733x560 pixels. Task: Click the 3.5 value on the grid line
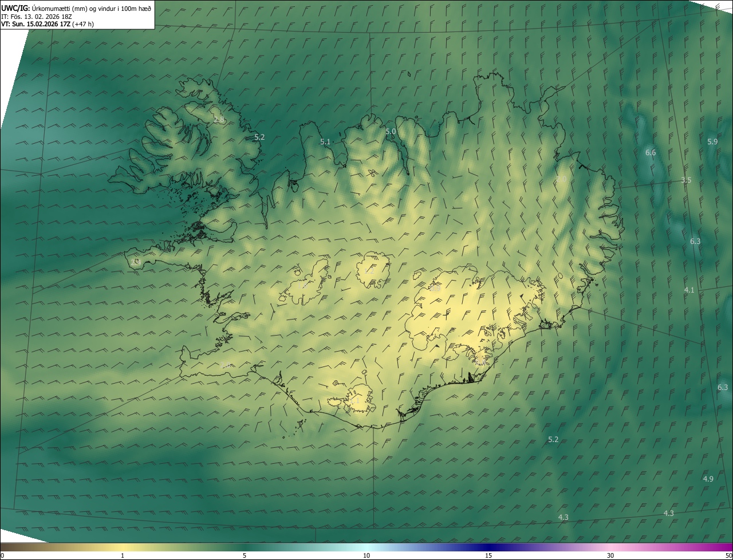pyautogui.click(x=686, y=180)
